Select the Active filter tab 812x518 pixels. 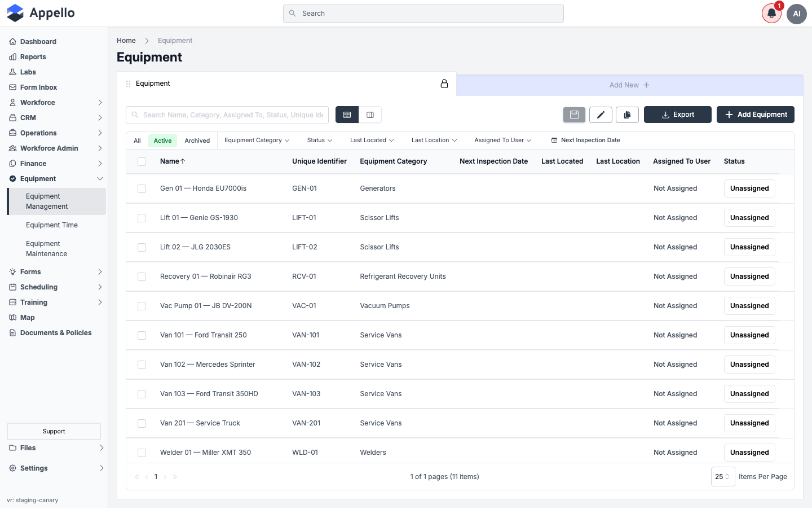point(163,141)
